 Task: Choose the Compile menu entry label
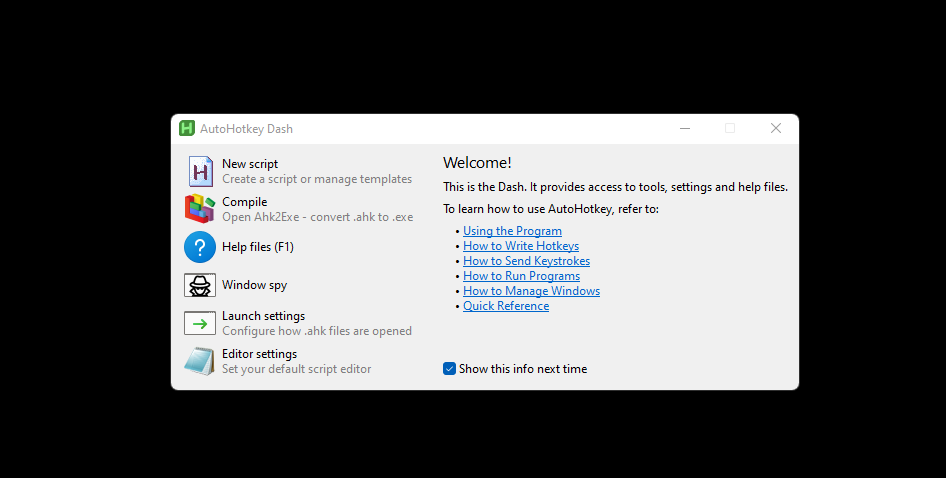pyautogui.click(x=245, y=202)
